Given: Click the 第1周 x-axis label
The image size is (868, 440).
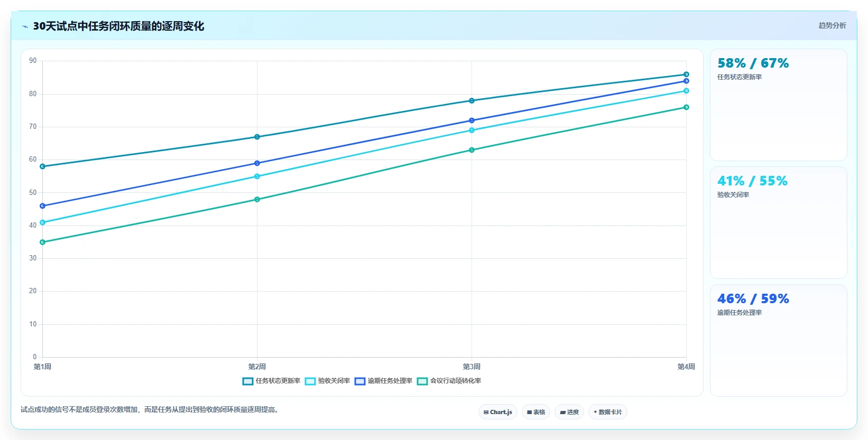Looking at the screenshot, I should pyautogui.click(x=43, y=367).
